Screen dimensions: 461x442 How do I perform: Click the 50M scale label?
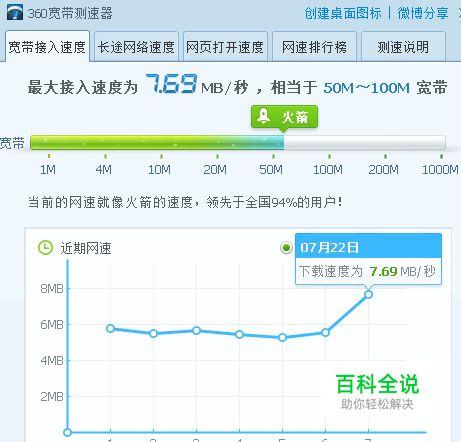(271, 170)
